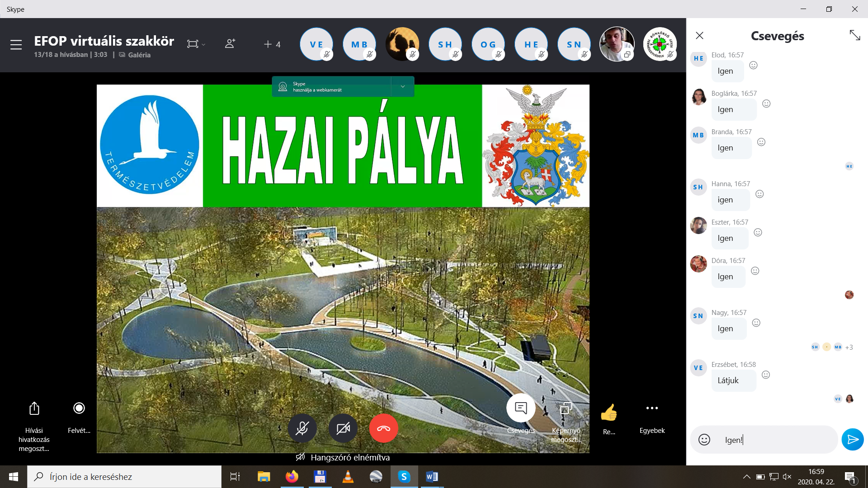
Task: Select the webcam participant video thumbnail
Action: pos(617,44)
